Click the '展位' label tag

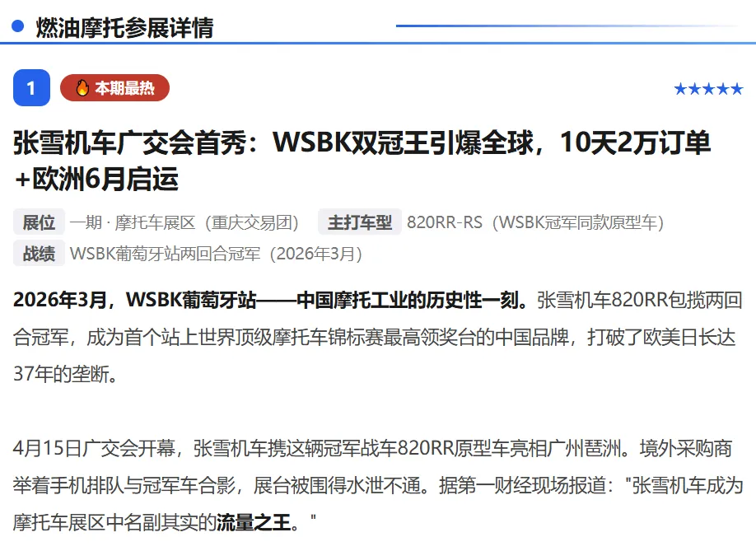click(x=39, y=222)
